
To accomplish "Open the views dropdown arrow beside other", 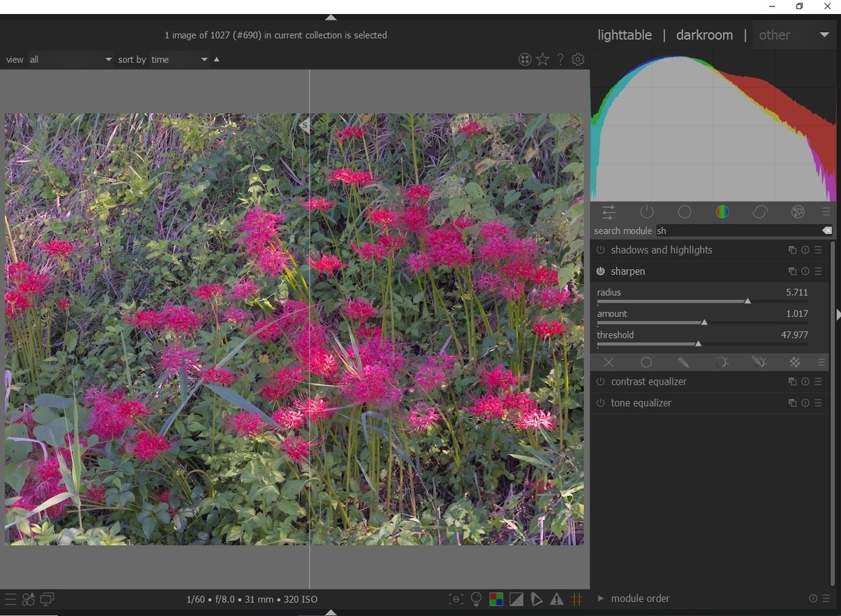I will [824, 35].
